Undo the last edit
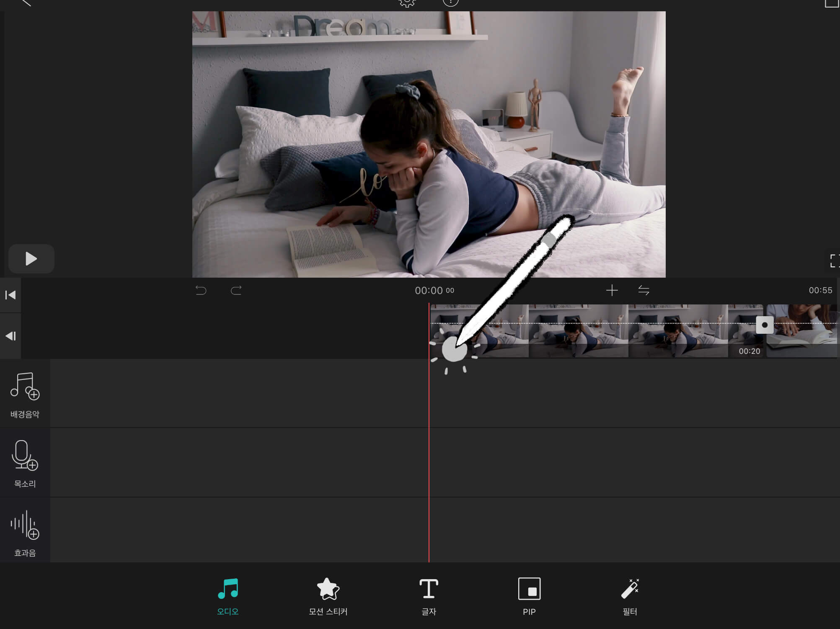Viewport: 840px width, 629px height. click(x=201, y=290)
